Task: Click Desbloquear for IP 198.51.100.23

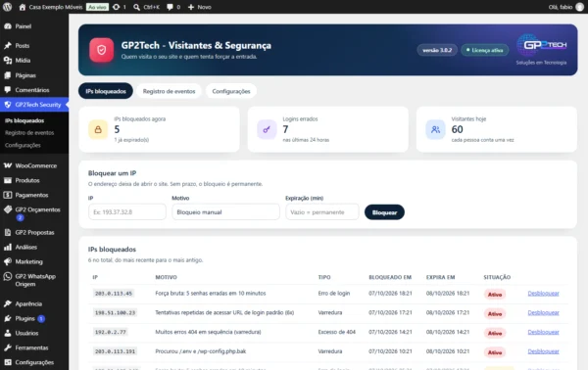Action: point(543,312)
